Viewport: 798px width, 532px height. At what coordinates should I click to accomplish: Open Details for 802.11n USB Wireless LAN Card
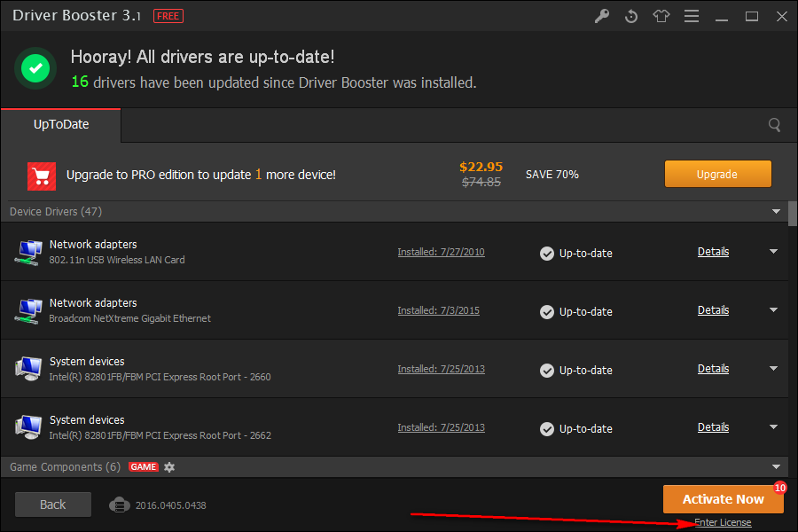[713, 252]
